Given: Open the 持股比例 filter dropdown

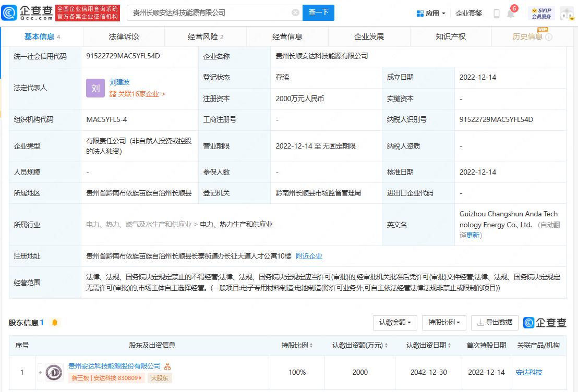Looking at the screenshot, I should click(443, 323).
